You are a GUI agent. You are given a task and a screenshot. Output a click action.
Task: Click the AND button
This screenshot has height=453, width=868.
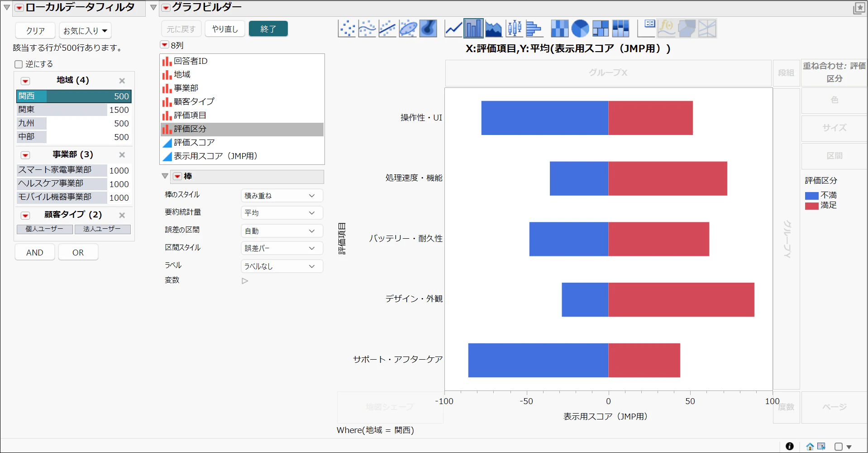(35, 252)
